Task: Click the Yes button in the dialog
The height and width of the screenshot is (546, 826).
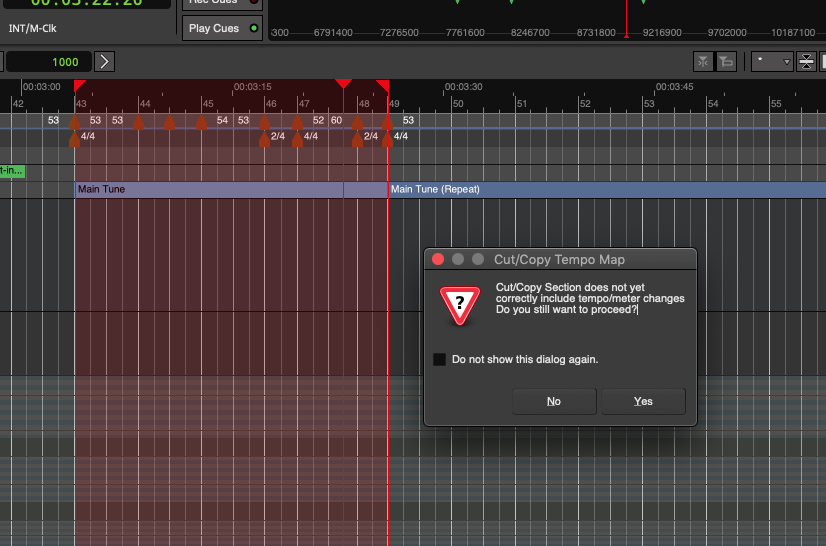Action: [x=642, y=401]
